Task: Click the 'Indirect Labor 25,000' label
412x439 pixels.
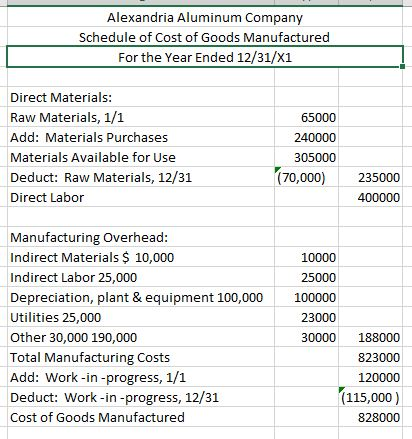Action: pos(74,278)
